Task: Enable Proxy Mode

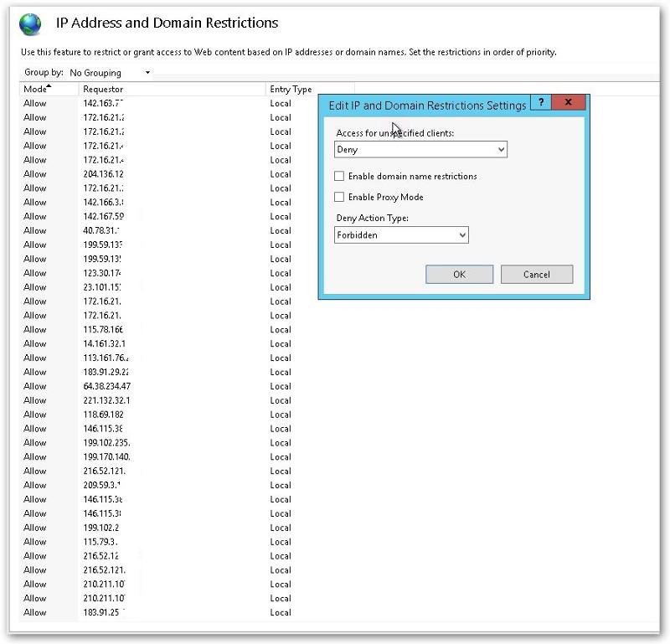Action: (x=338, y=194)
